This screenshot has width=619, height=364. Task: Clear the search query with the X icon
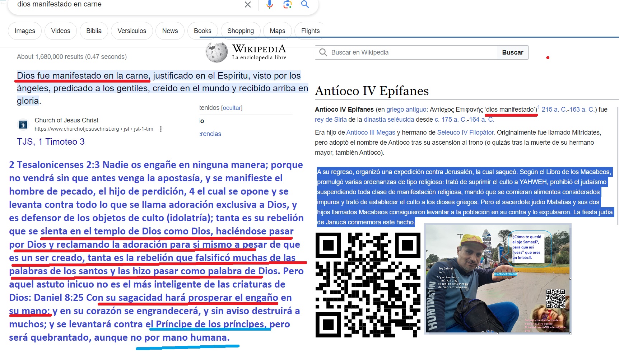pyautogui.click(x=247, y=5)
